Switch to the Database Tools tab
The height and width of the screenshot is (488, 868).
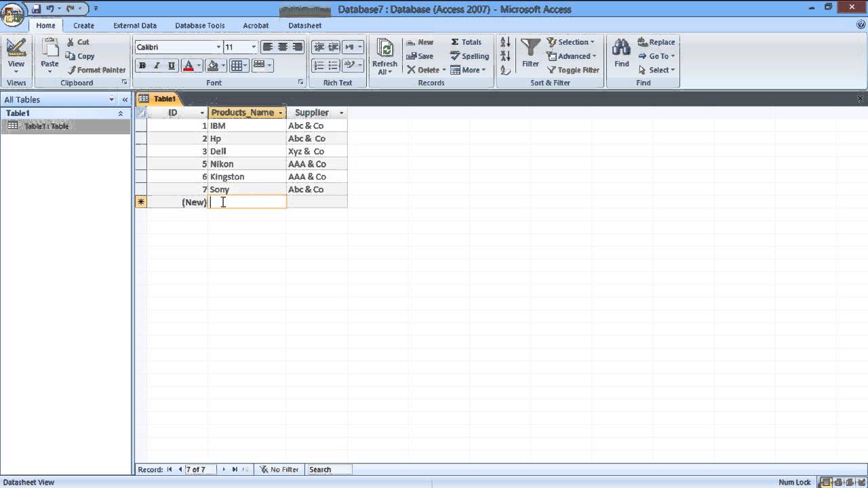point(200,25)
